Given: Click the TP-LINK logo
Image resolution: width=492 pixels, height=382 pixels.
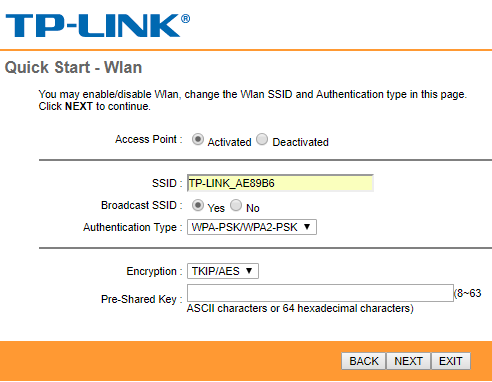Looking at the screenshot, I should pos(98,25).
